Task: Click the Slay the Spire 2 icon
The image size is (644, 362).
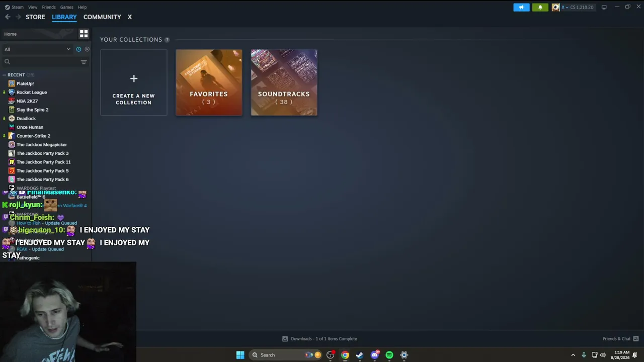Action: pos(12,110)
